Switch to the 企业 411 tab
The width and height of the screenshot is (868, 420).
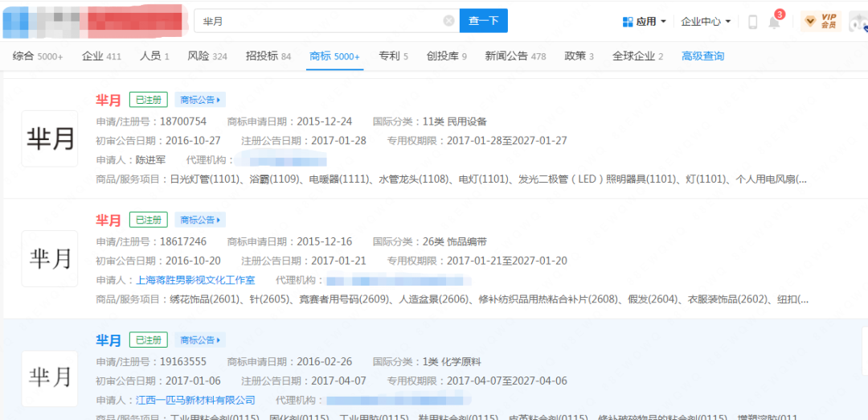[x=101, y=56]
